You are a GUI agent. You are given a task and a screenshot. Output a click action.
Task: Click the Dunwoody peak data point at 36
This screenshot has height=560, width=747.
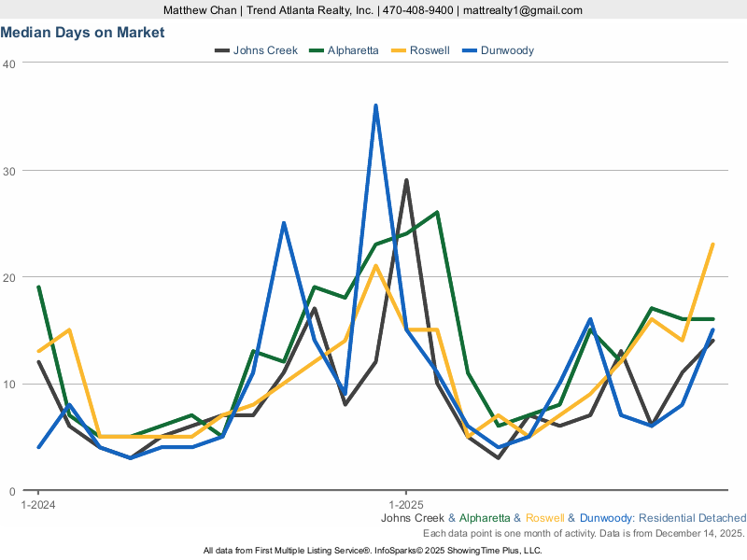(375, 105)
